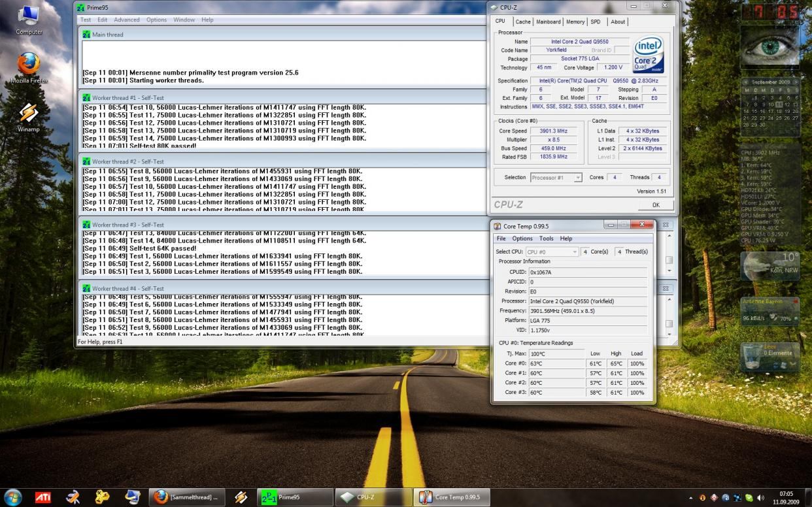Switch to Core Temp 0.99.5 taskbar button
This screenshot has height=507, width=812.
[x=452, y=497]
